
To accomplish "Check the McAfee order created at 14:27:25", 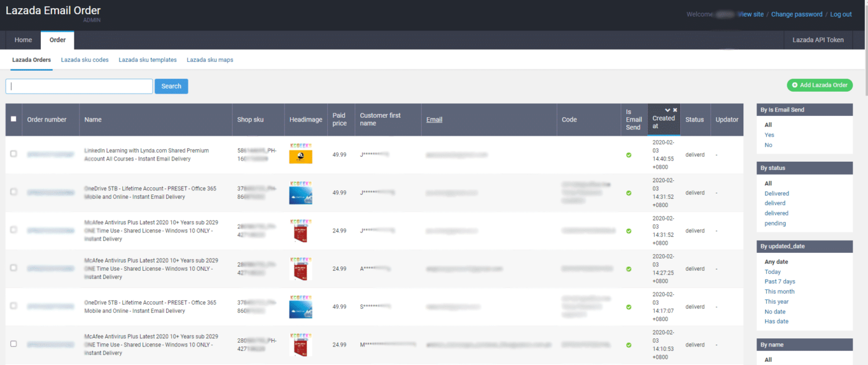I will click(x=14, y=268).
